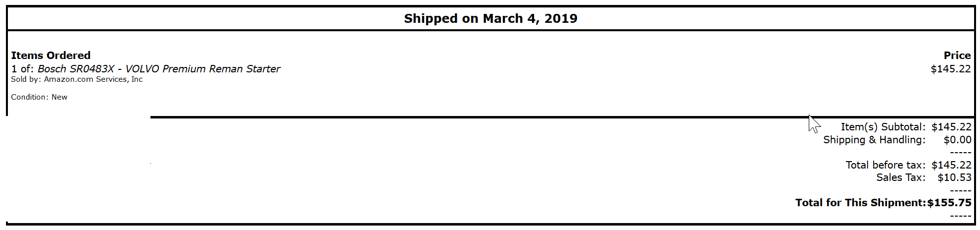
Task: Click the dashed line below the shipment total
Action: [x=961, y=216]
